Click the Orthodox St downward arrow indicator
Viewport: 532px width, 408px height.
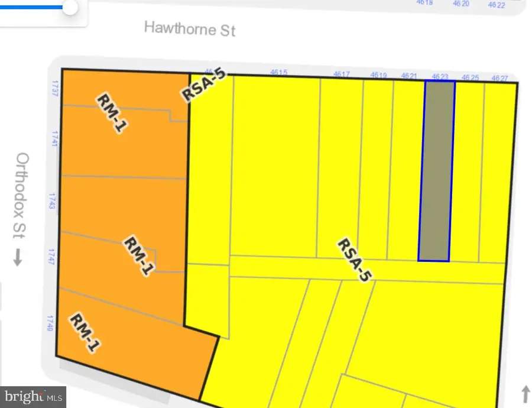pos(17,257)
